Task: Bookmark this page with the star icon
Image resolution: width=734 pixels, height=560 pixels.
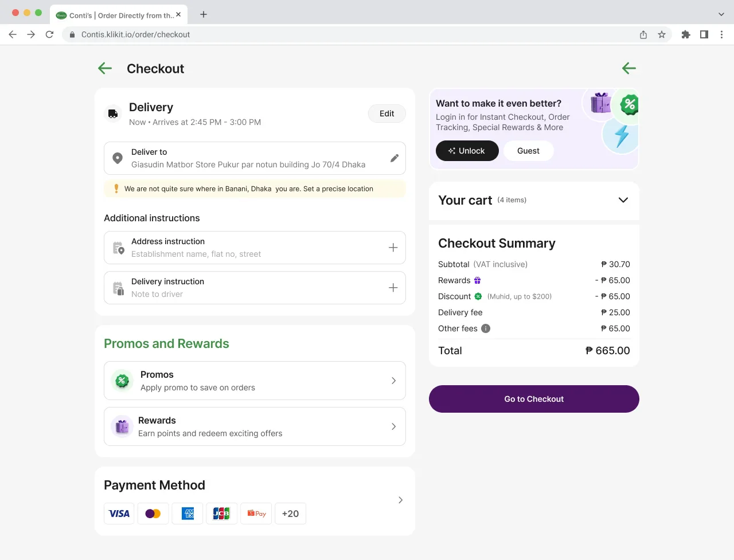Action: [662, 34]
